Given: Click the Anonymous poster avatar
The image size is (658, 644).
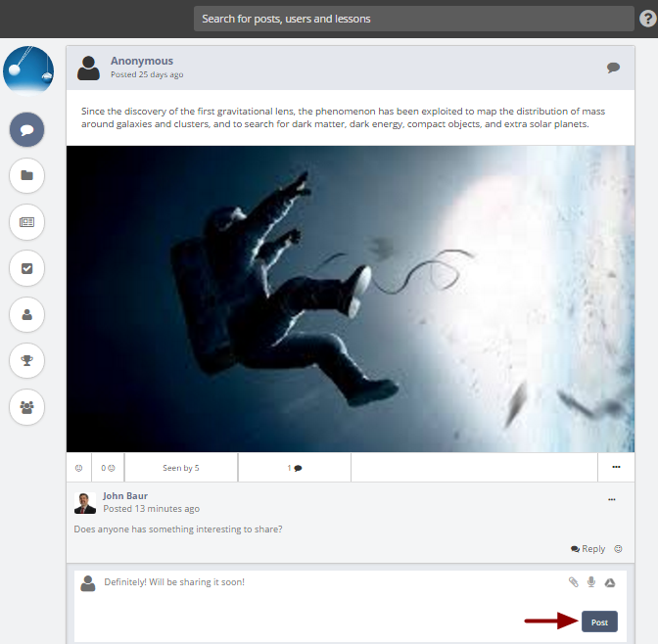Looking at the screenshot, I should pos(88,68).
